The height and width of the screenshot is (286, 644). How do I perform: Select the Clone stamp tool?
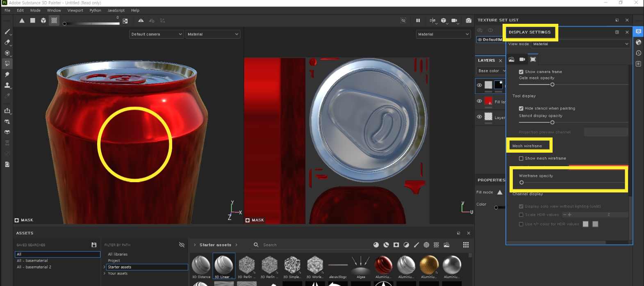tap(7, 85)
